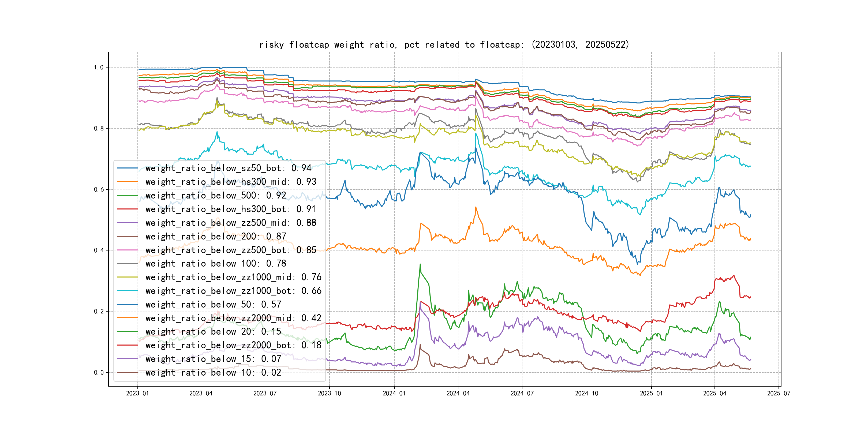Select the weight_ratio_below_50 legend label
This screenshot has width=868, height=434.
click(213, 305)
